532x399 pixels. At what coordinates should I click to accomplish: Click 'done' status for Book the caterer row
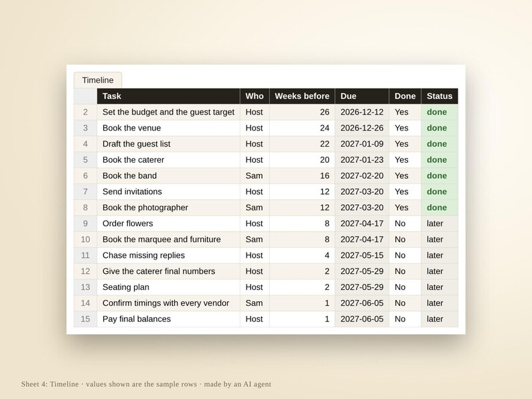tap(440, 160)
